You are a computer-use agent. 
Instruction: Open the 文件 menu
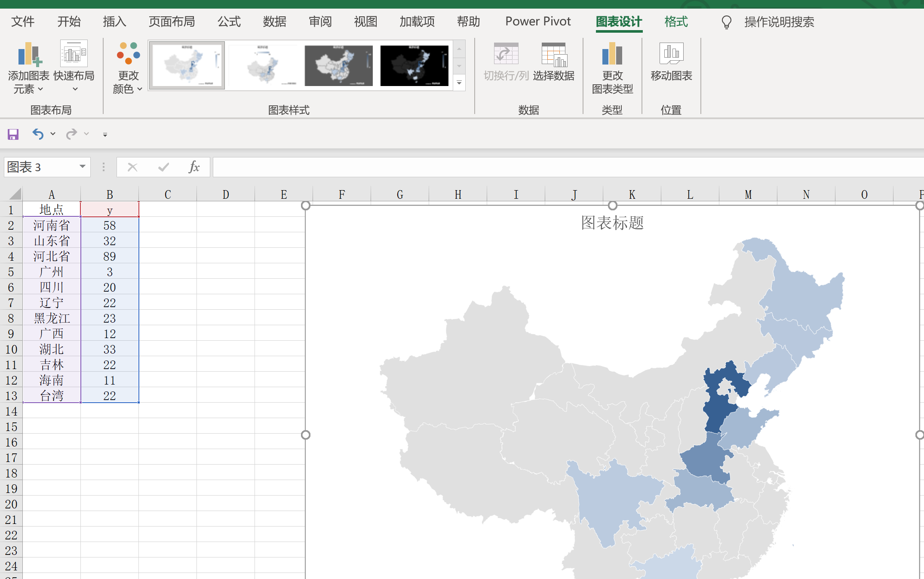click(23, 22)
